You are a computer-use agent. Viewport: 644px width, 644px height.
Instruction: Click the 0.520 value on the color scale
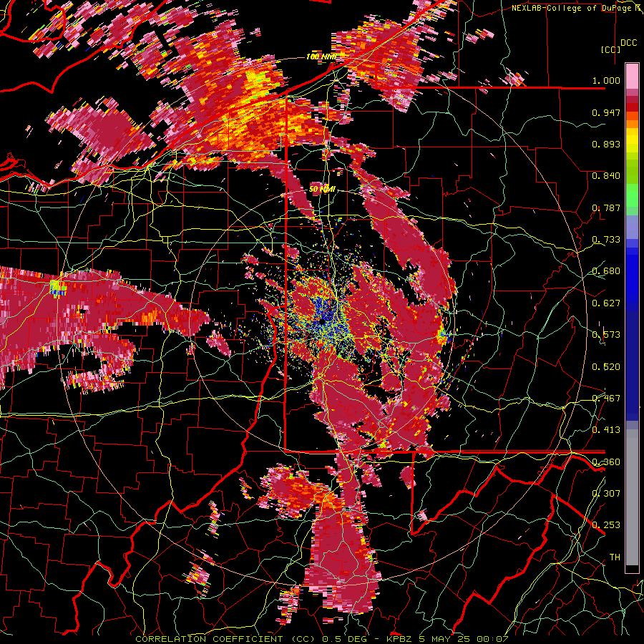tap(606, 366)
